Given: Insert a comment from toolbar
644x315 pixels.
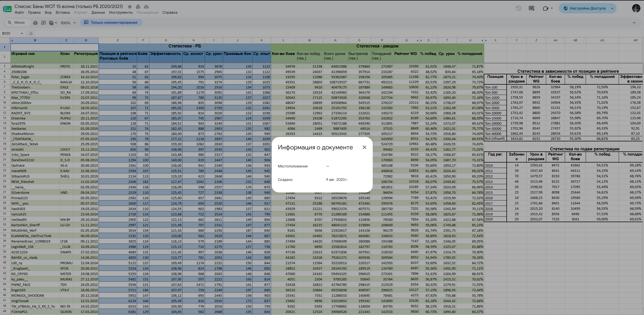Looking at the screenshot, I should tap(44, 23).
